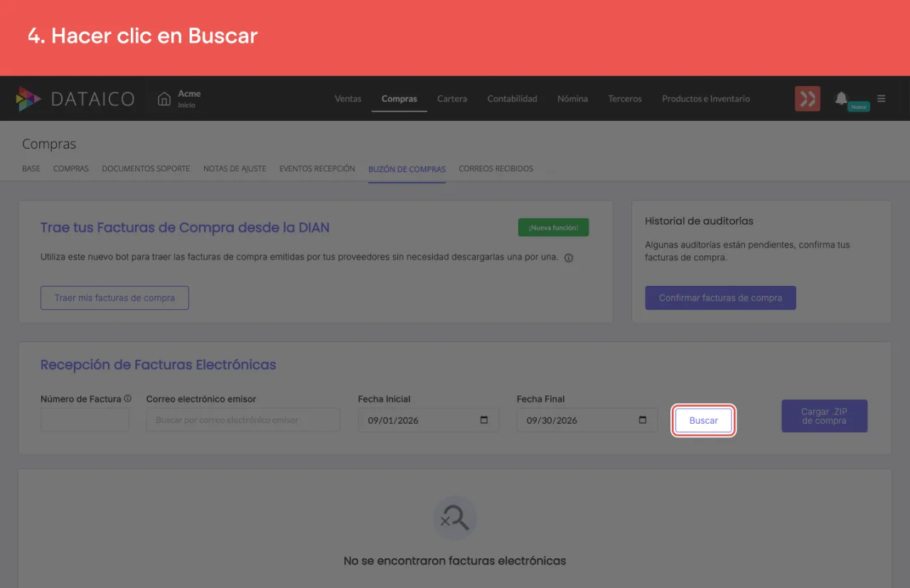
Task: Switch to the COMPRAS sub-tab
Action: [x=71, y=169]
